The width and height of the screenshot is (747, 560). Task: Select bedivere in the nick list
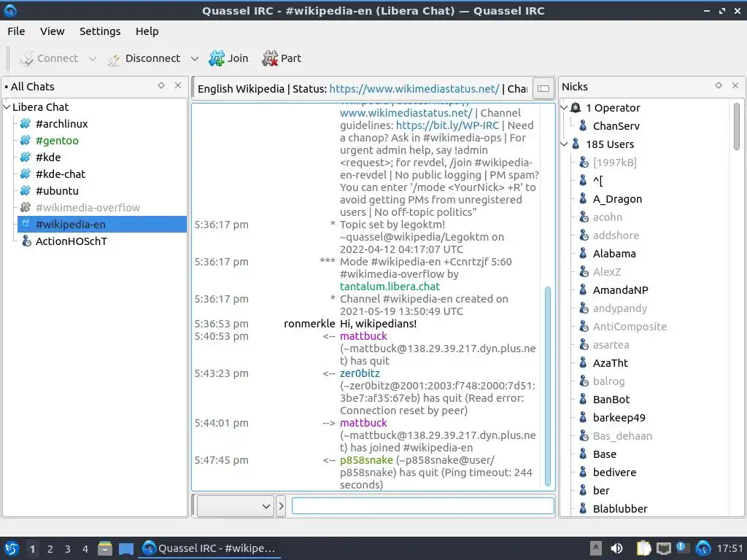pos(614,472)
